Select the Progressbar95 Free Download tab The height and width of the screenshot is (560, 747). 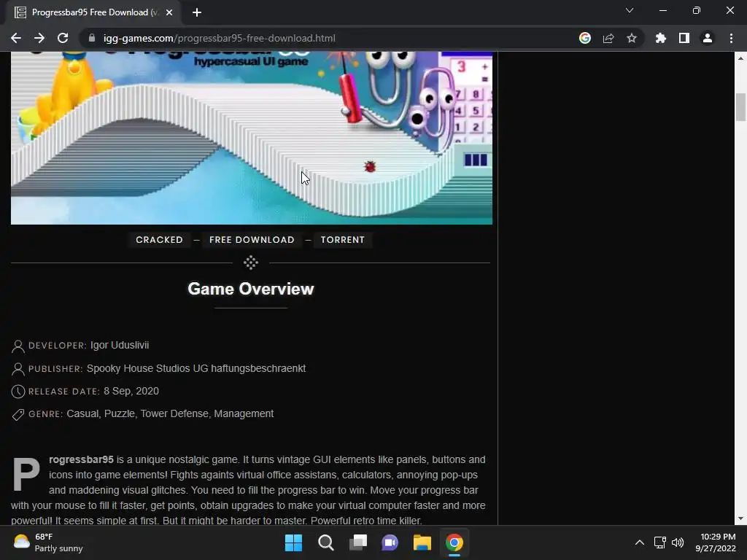point(93,12)
